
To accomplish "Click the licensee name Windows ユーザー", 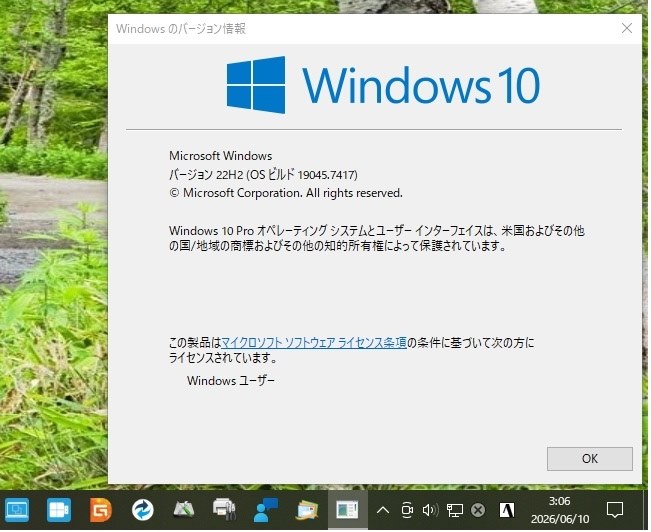I will (231, 382).
